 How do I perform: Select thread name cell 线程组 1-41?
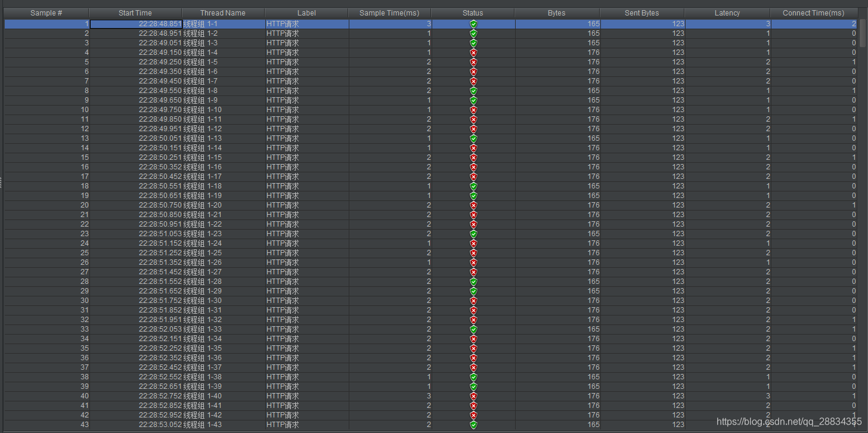(x=223, y=406)
